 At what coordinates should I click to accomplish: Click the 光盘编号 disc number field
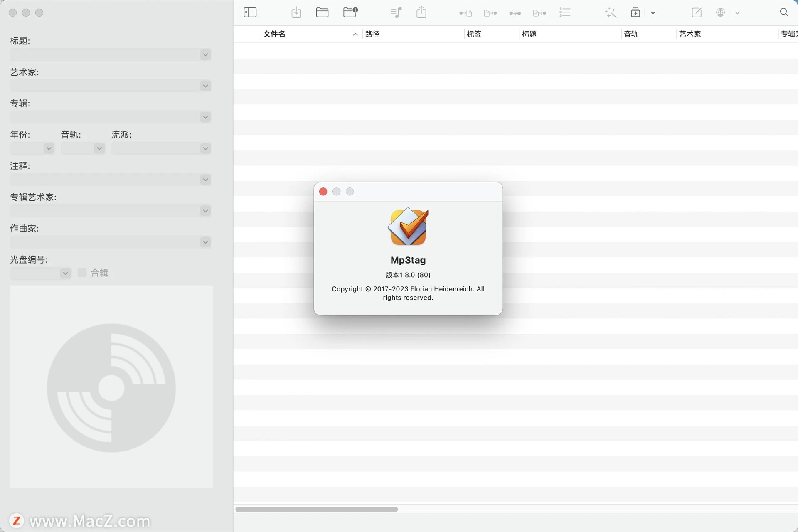tap(40, 273)
